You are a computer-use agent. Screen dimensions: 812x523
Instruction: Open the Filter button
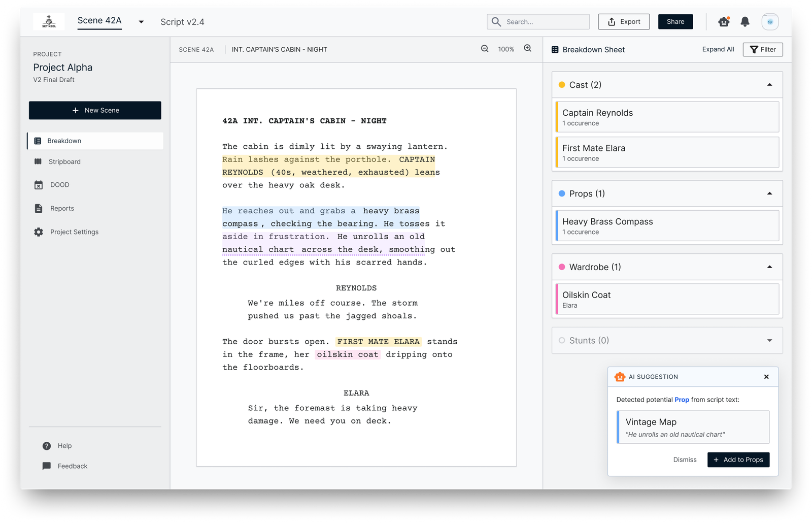[x=763, y=49]
